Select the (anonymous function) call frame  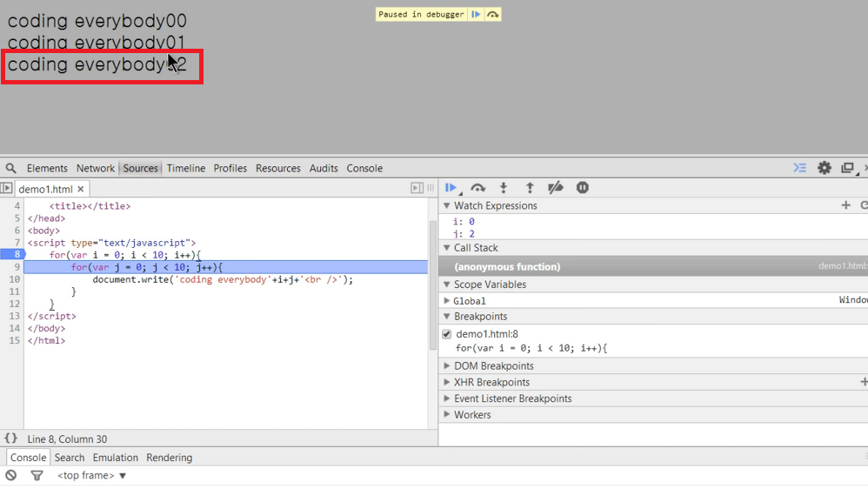(x=653, y=266)
